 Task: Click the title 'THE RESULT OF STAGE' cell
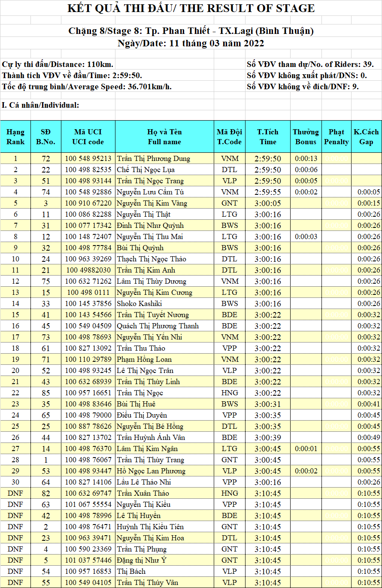pos(191,8)
